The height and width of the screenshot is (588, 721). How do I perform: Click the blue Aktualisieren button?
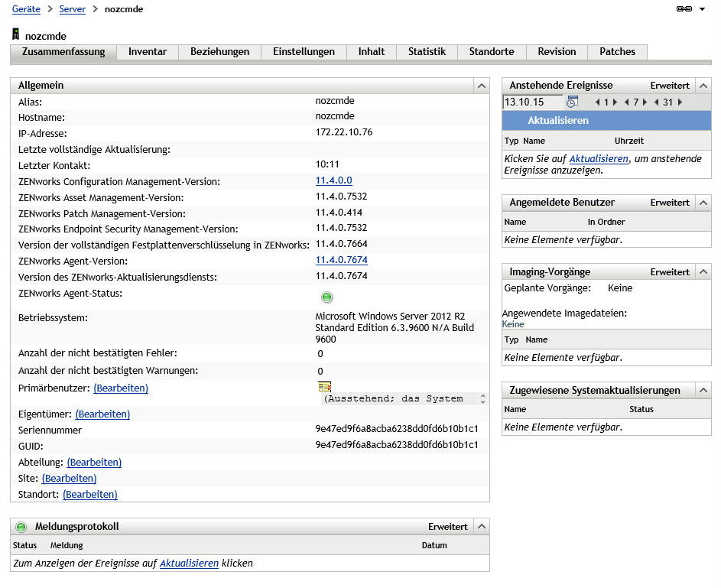(558, 121)
